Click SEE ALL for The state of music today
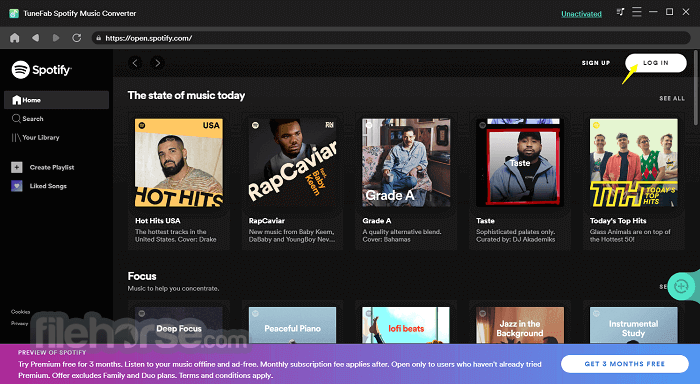Image resolution: width=700 pixels, height=384 pixels. tap(672, 98)
